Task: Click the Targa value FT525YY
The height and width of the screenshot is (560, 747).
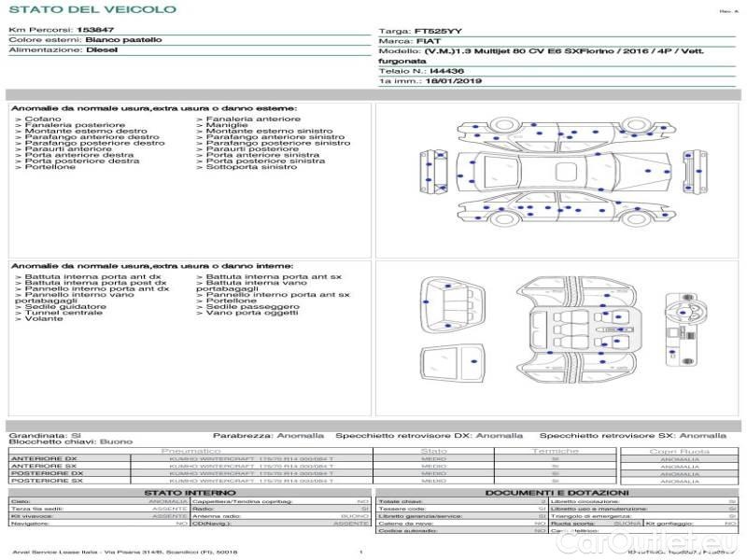Action: (x=438, y=31)
